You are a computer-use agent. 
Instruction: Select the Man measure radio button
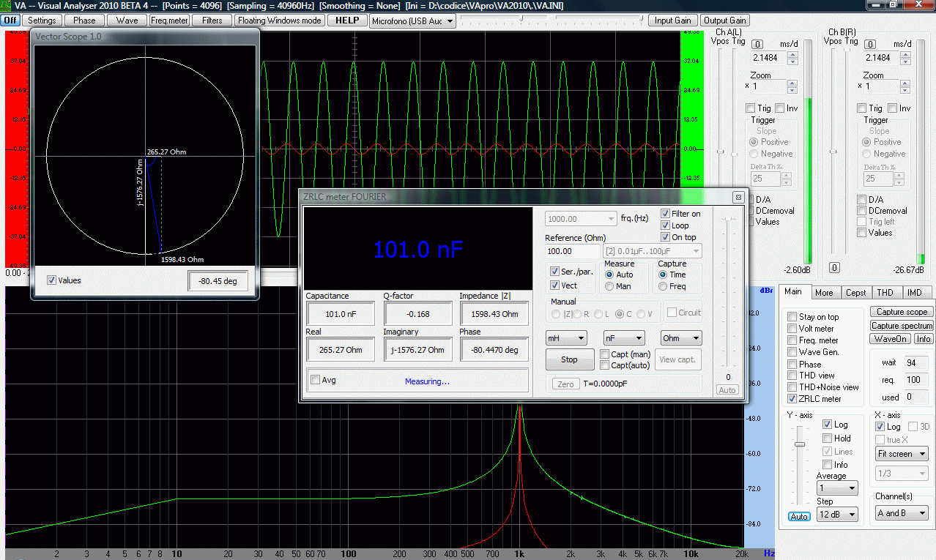pyautogui.click(x=609, y=286)
